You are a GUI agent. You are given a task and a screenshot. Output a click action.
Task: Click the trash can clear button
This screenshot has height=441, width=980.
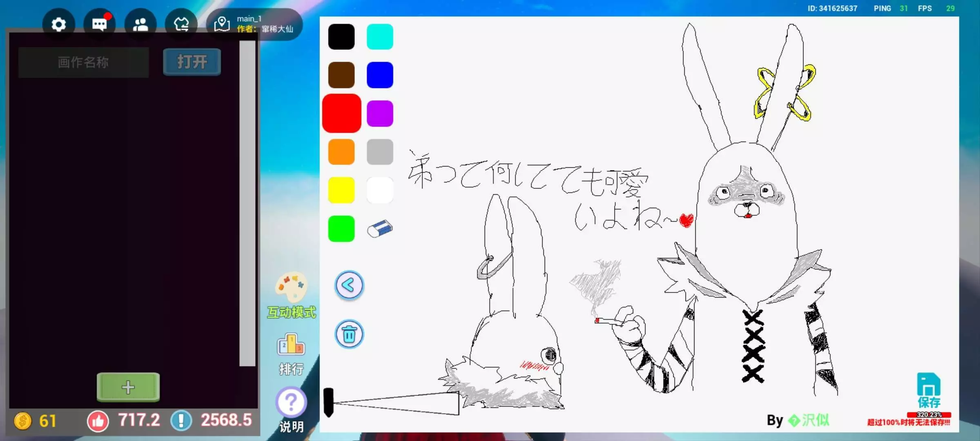(x=349, y=334)
